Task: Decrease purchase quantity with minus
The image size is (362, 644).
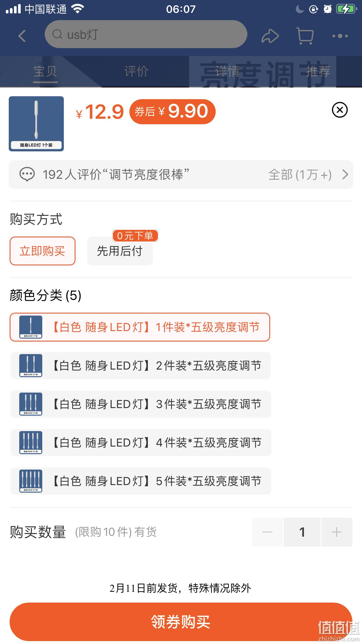Action: (267, 532)
